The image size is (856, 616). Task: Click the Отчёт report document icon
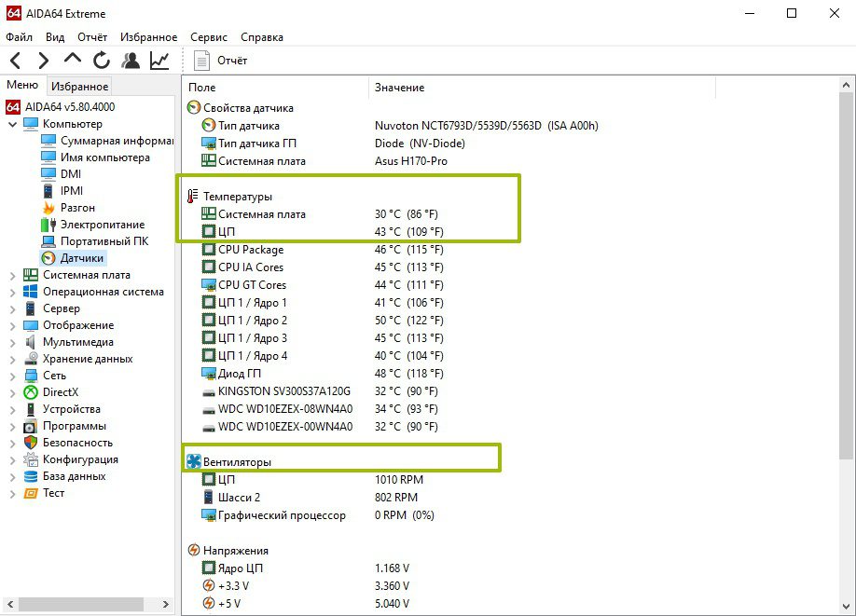tap(202, 61)
